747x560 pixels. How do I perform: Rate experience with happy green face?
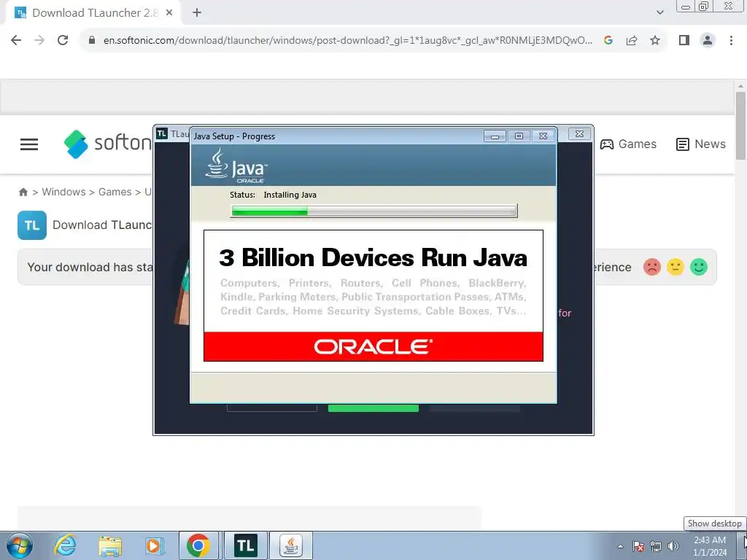coord(699,267)
